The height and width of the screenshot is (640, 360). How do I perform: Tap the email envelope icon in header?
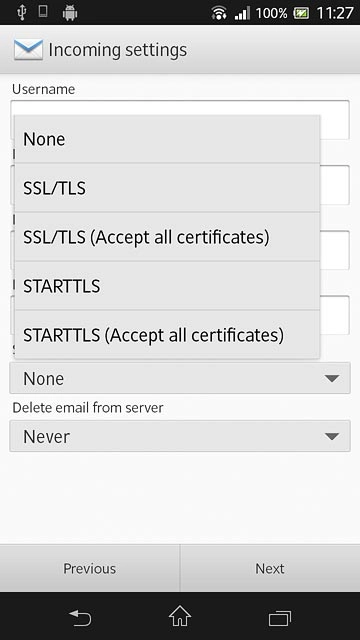[28, 50]
